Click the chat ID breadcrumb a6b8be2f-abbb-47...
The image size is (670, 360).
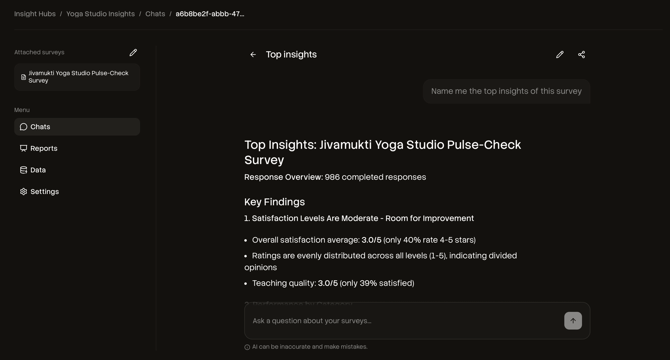[x=210, y=14]
